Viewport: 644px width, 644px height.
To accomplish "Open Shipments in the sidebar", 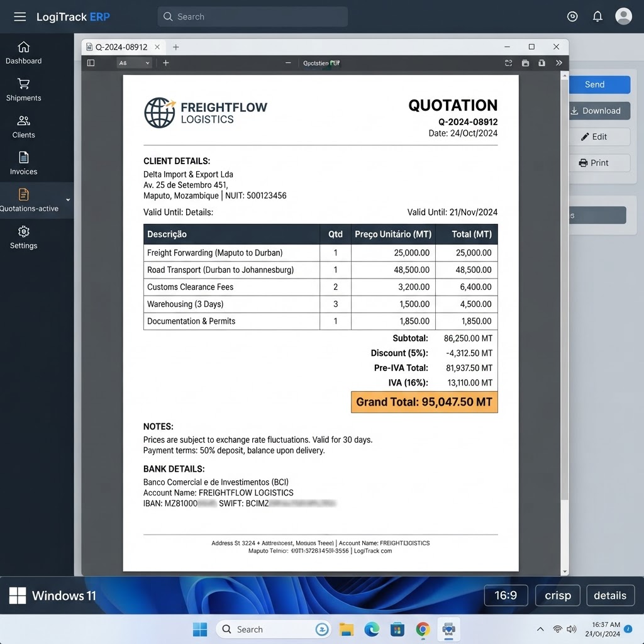I will 23,90.
